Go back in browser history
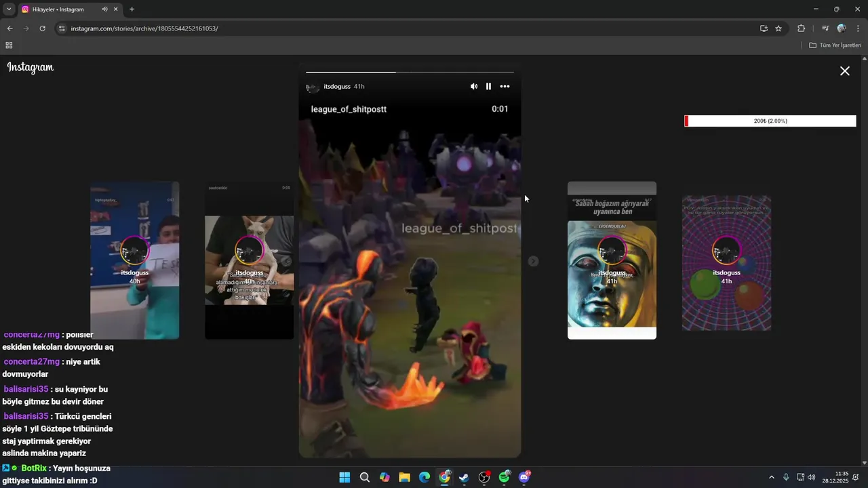Screen dimensions: 868x488 pos(9,28)
